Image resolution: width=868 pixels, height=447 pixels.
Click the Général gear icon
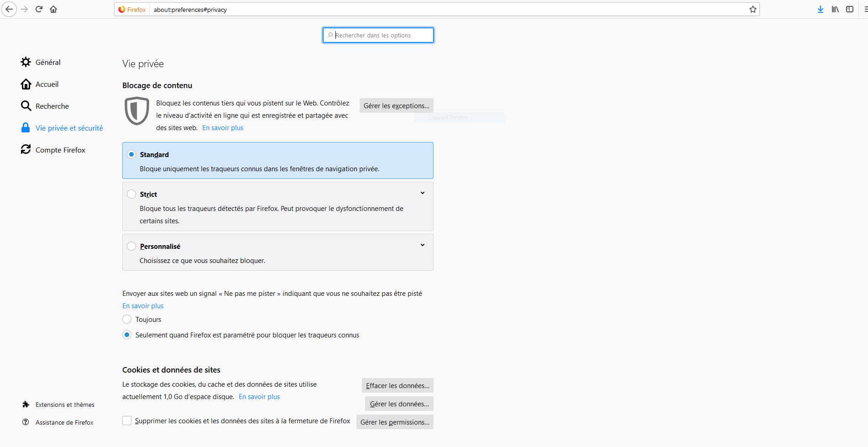(26, 62)
